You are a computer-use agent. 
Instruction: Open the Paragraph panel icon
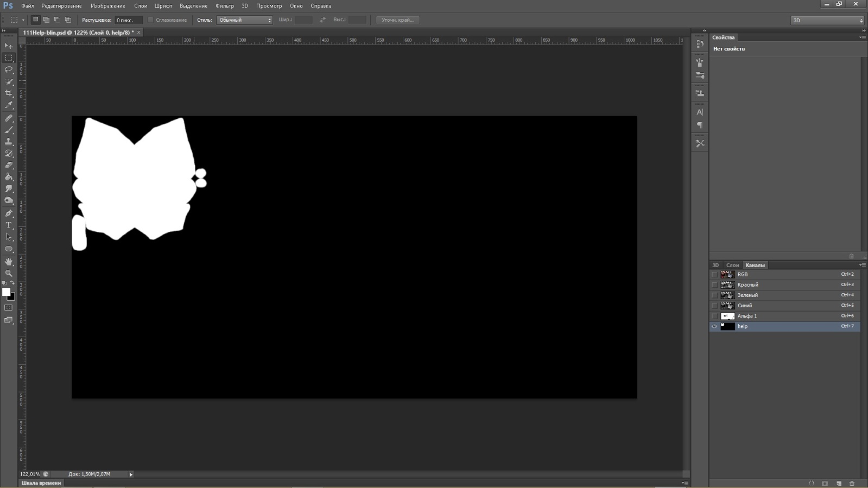point(700,125)
